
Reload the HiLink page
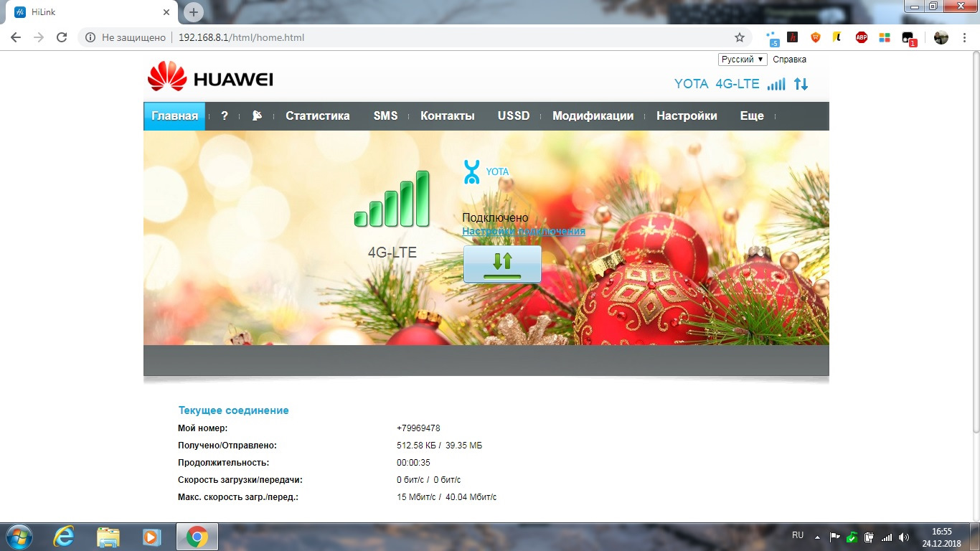[x=62, y=37]
